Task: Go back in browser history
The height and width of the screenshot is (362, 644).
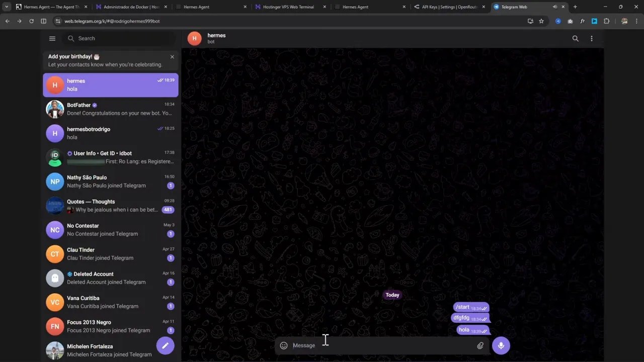Action: (x=7, y=21)
